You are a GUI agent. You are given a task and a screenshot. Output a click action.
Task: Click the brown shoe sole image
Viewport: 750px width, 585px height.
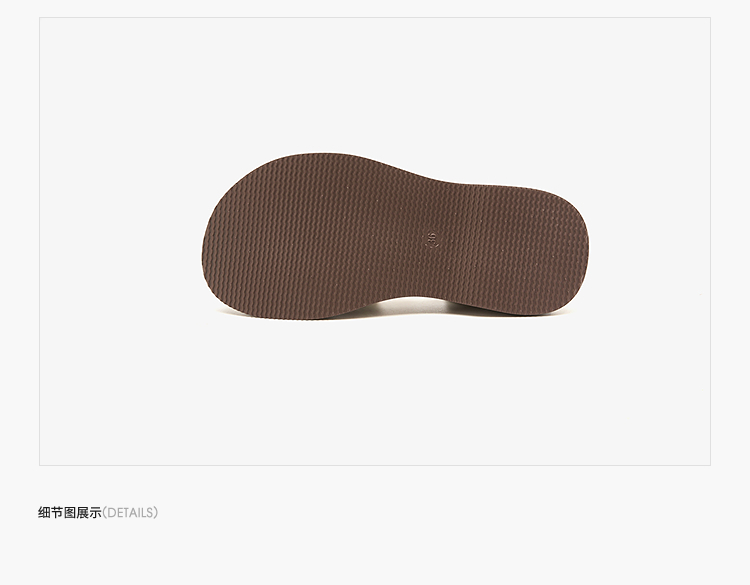coord(395,236)
